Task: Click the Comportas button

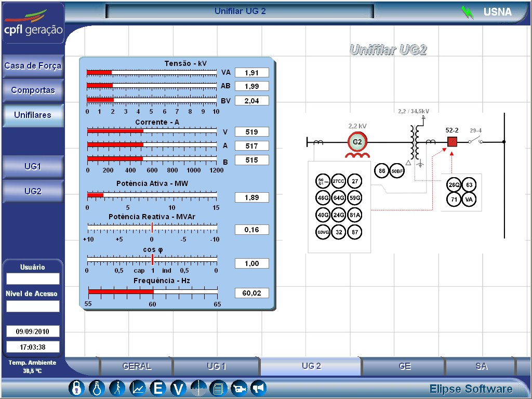Action: click(33, 90)
